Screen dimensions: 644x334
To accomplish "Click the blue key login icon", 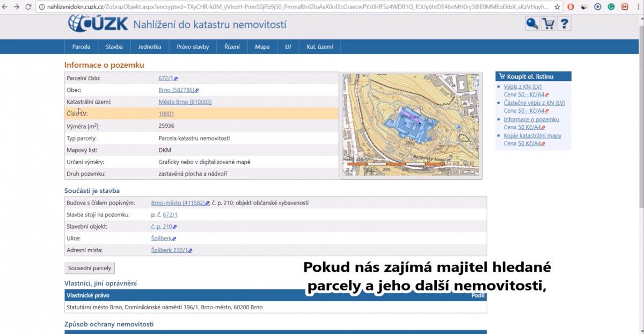I will 532,23.
